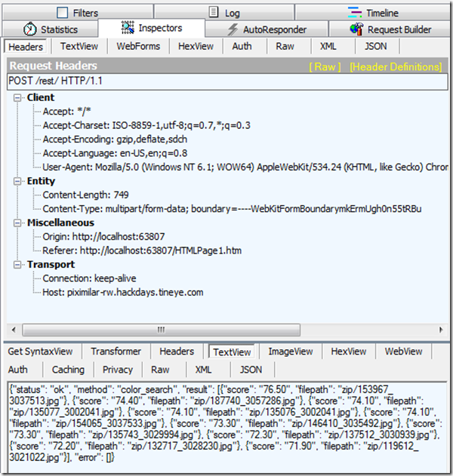
Task: Click the Timeline bars icon
Action: (x=355, y=12)
